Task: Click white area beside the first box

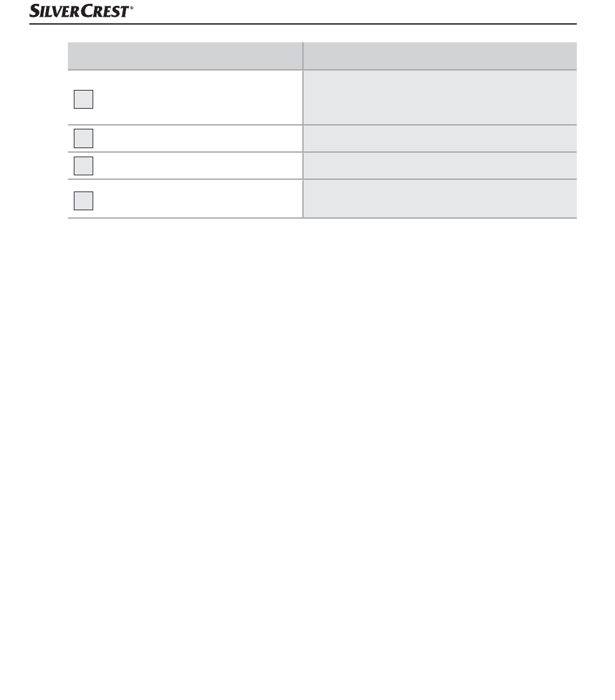Action: (x=198, y=97)
